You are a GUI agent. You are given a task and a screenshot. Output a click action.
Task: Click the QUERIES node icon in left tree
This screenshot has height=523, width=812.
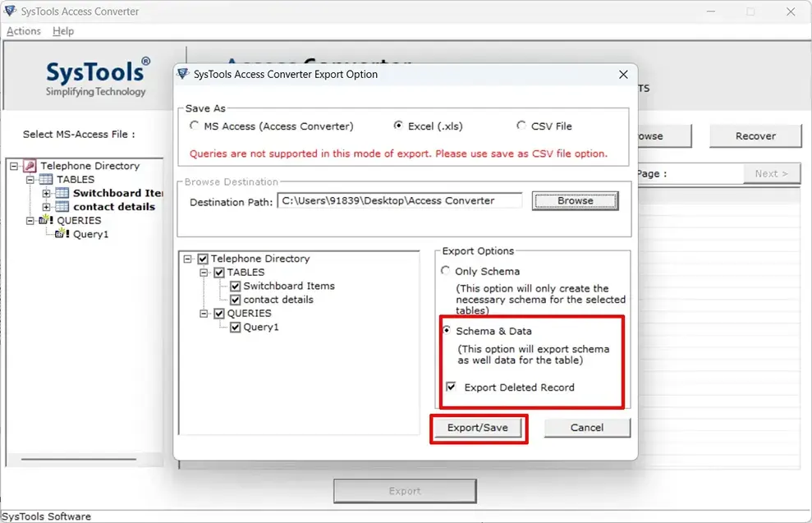coord(46,221)
